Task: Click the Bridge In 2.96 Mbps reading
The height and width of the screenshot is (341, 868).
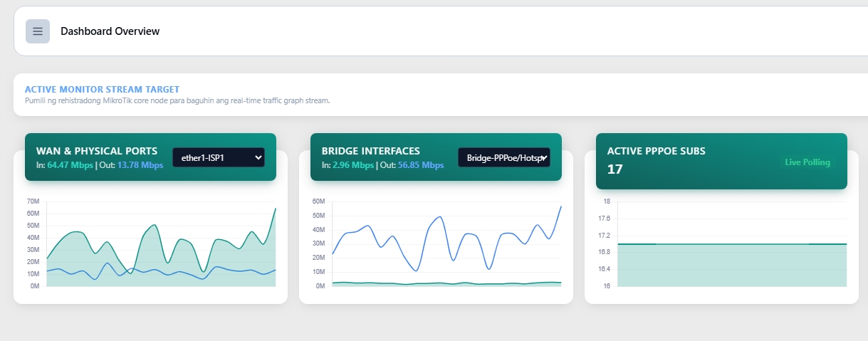Action: click(353, 165)
